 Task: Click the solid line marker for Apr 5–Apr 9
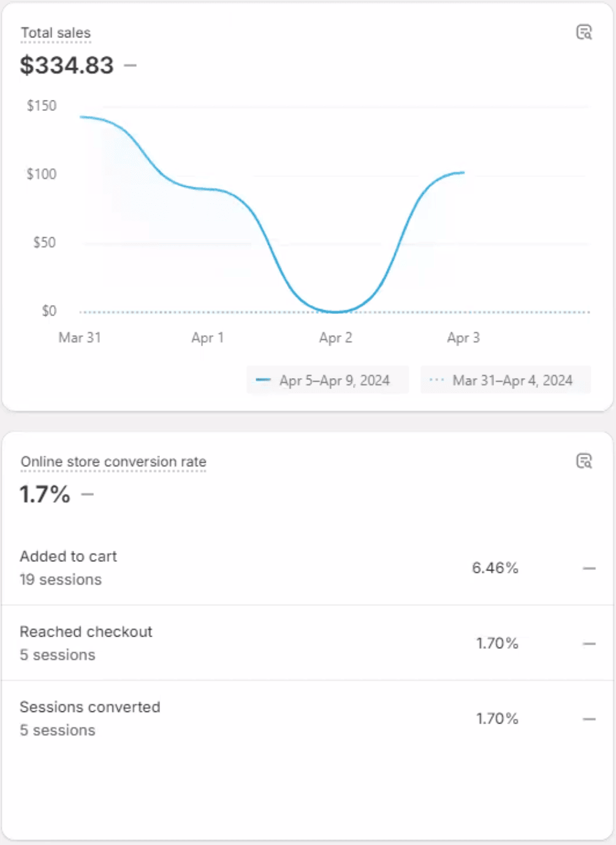(263, 380)
